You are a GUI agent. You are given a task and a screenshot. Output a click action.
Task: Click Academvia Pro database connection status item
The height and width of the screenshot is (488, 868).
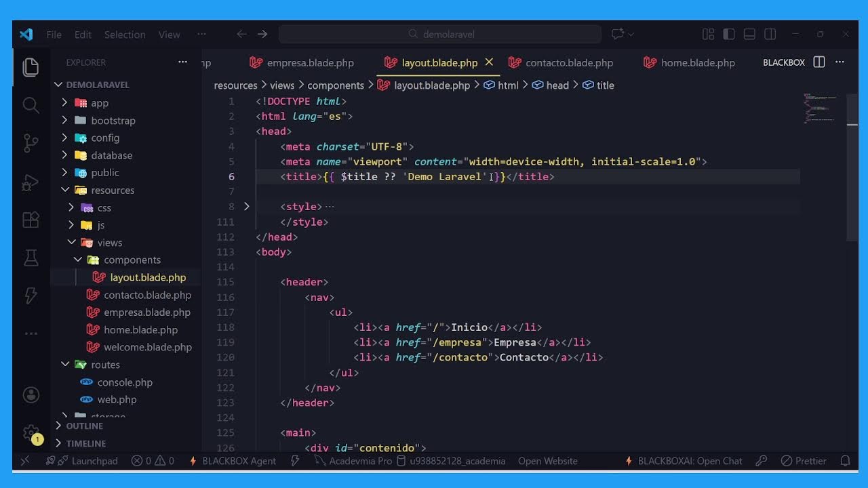click(353, 461)
